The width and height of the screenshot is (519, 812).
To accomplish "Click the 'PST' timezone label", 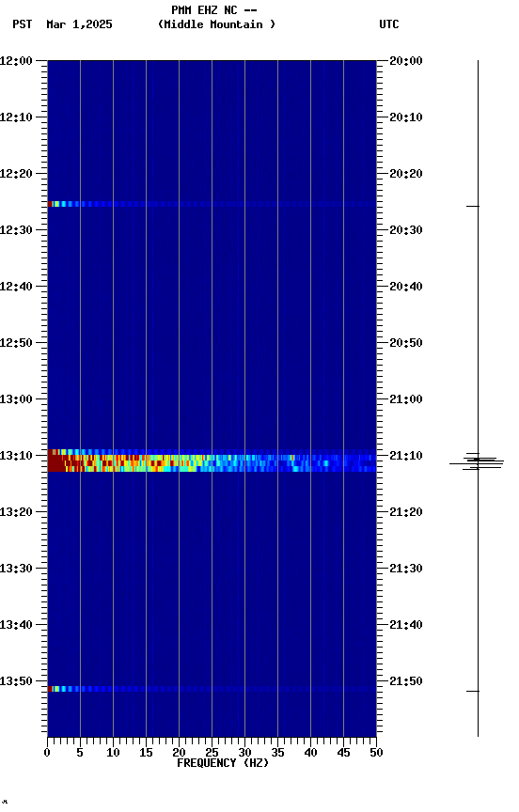I will pos(23,24).
